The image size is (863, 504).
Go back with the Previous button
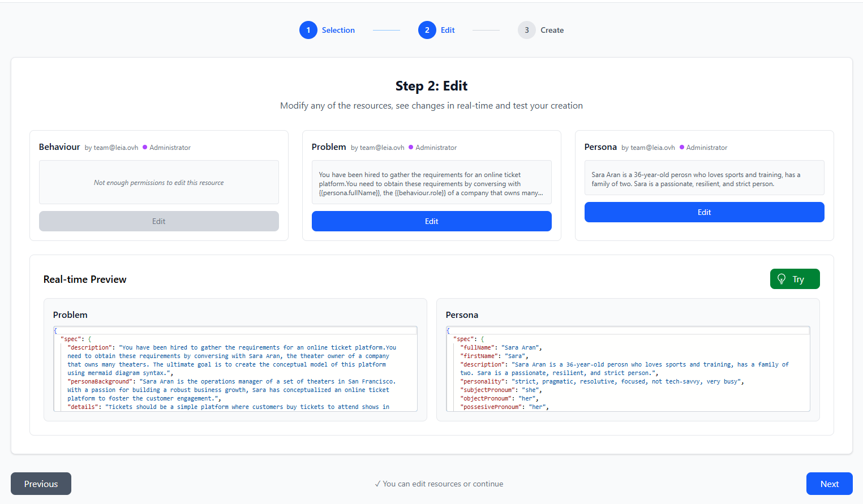(41, 484)
